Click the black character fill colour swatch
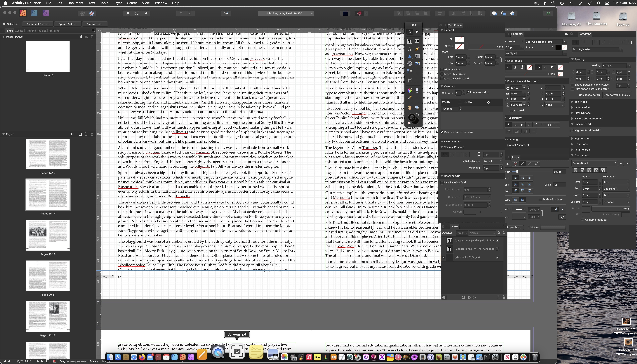637x364 pixels. point(558,48)
